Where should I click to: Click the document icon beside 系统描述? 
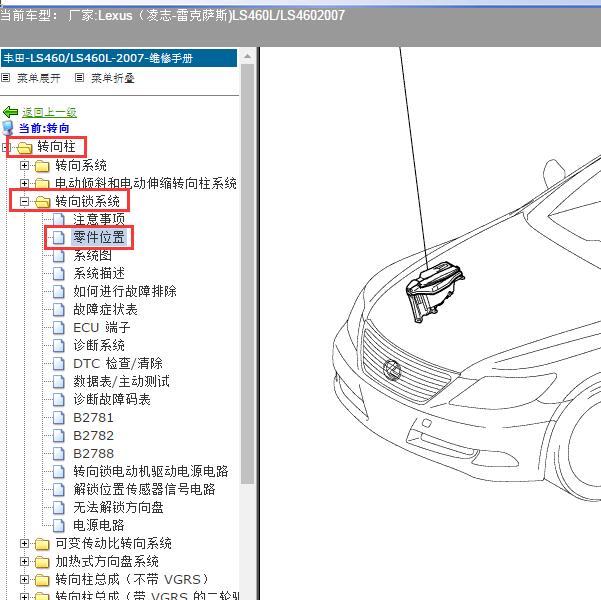[59, 274]
